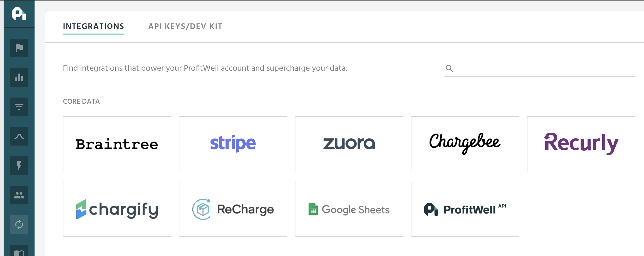This screenshot has height=256, width=644.
Task: Choose the Google Sheets integration card
Action: coord(349,209)
